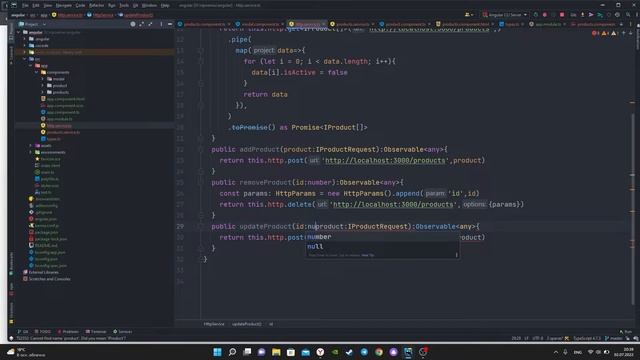Expand the product folder
This screenshot has height=360, width=640.
tap(42, 86)
